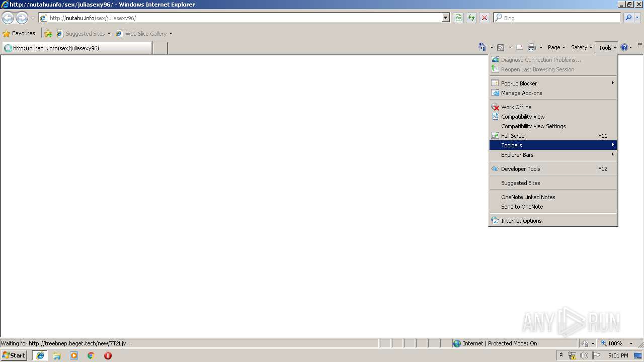The height and width of the screenshot is (362, 644).
Task: Open the Pop-up Blocker submenu
Action: (553, 83)
